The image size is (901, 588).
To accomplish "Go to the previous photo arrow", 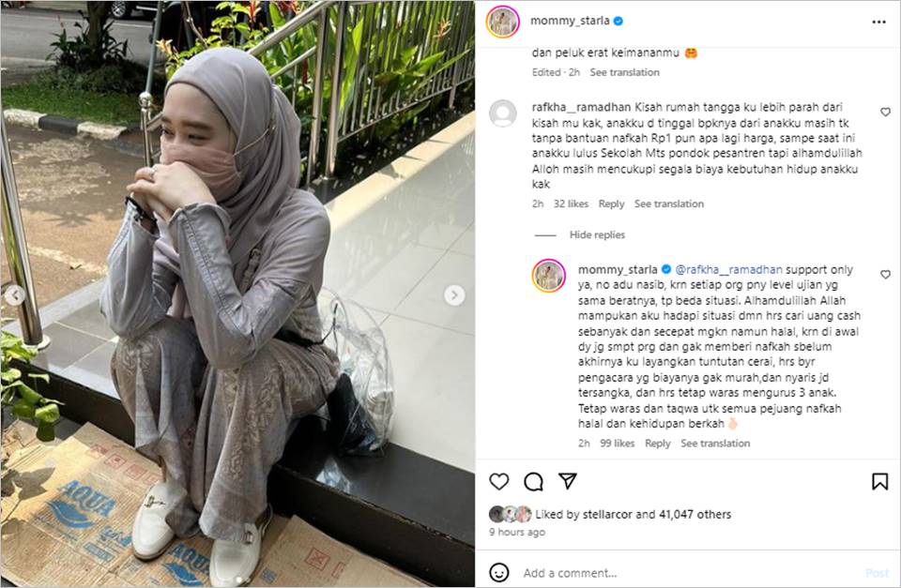I will pos(15,295).
